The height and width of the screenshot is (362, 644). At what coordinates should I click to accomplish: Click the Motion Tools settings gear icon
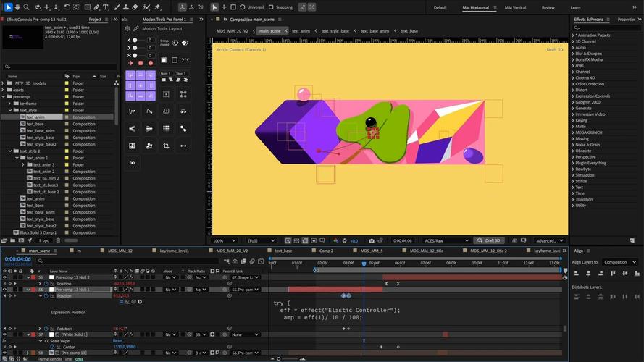coord(127,29)
